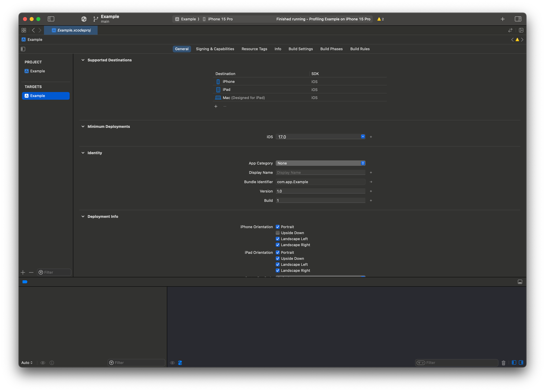Open the related items grid menu

[x=24, y=30]
